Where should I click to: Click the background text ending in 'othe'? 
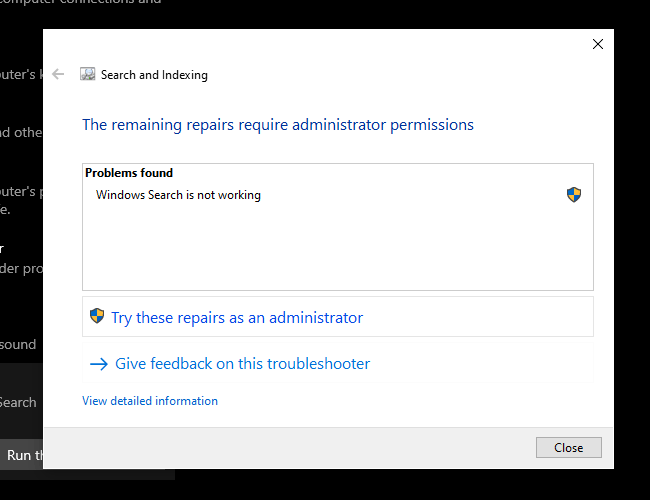21,132
